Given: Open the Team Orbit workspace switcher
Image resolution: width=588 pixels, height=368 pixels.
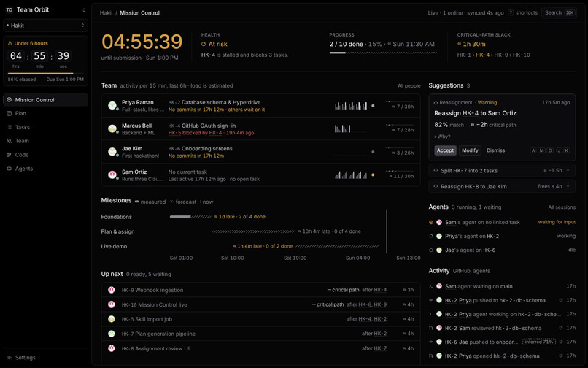Looking at the screenshot, I should point(45,9).
